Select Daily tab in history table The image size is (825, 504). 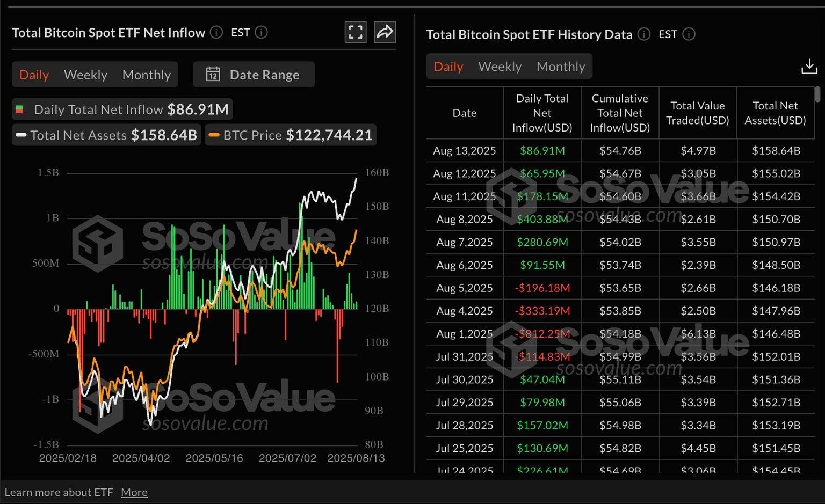(x=448, y=67)
